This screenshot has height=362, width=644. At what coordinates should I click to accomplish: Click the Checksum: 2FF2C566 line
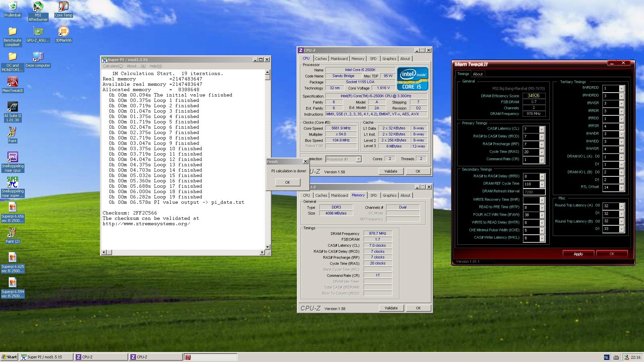click(x=129, y=213)
